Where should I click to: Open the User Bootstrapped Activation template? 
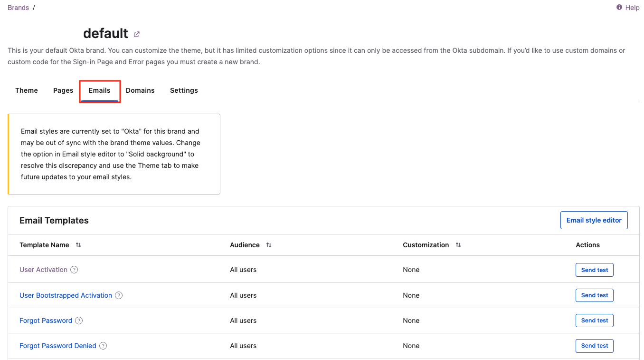click(x=66, y=295)
